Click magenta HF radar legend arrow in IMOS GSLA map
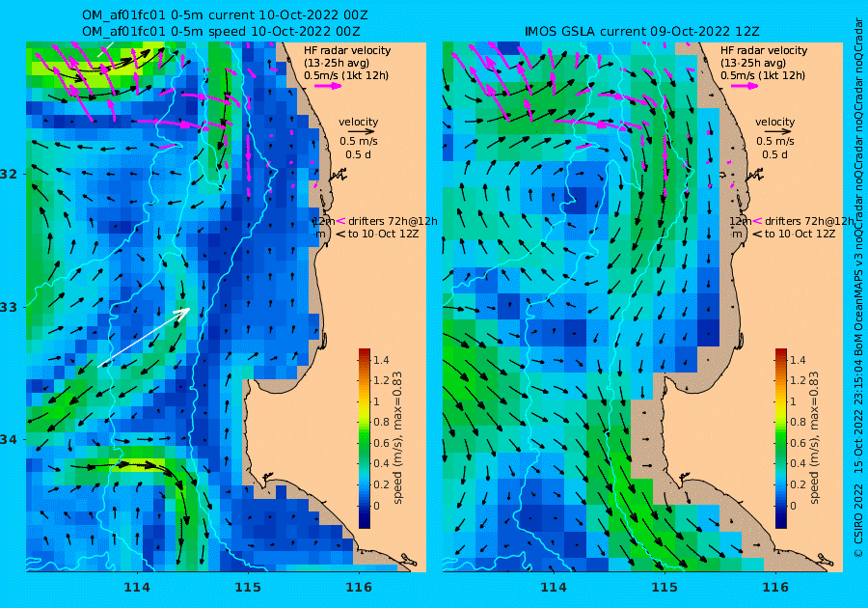This screenshot has height=608, width=868. 745,86
